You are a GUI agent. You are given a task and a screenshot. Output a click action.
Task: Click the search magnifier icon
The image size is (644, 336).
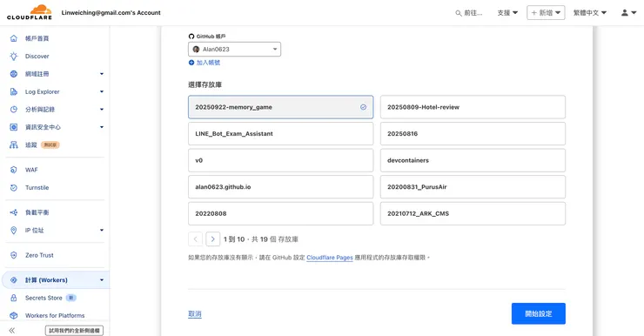tap(459, 13)
